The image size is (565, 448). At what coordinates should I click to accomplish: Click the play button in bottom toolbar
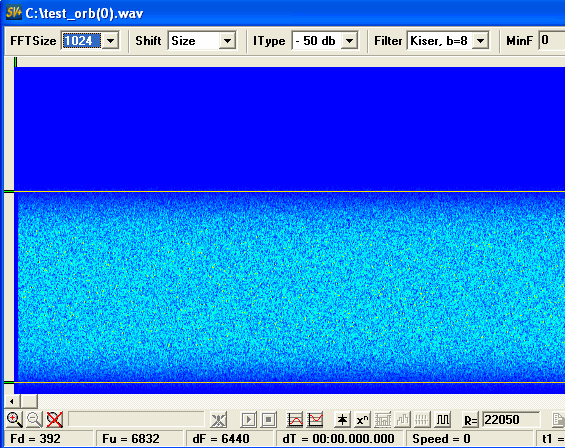[249, 420]
